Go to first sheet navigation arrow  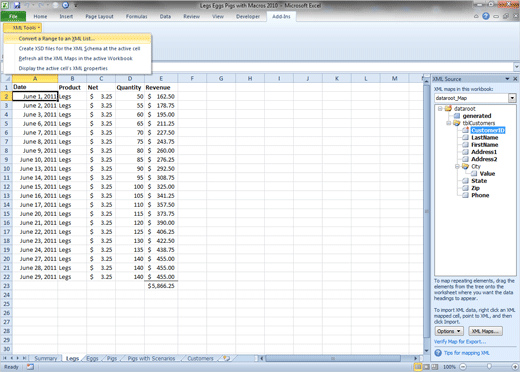click(x=5, y=358)
